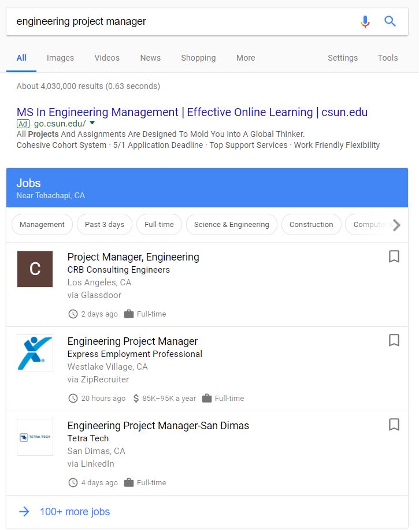Show more job filter chips with chevron
The image size is (419, 532).
[x=396, y=225]
